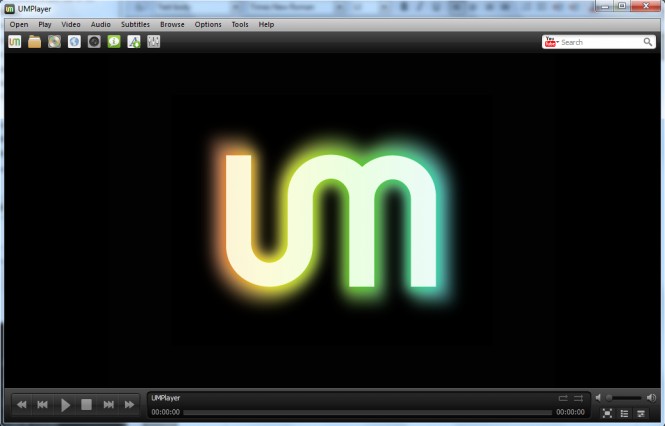Open the Audio menu
The width and height of the screenshot is (665, 426).
click(x=101, y=25)
